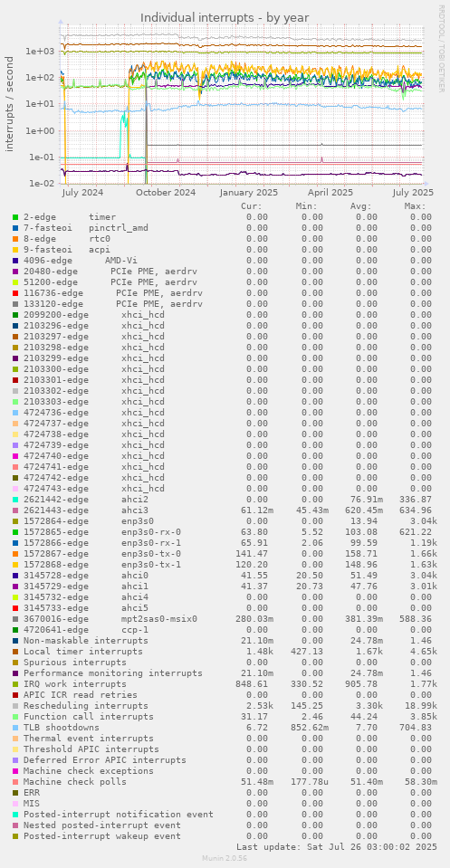
Task: Click the April 2025 x-axis label
Action: [x=330, y=193]
